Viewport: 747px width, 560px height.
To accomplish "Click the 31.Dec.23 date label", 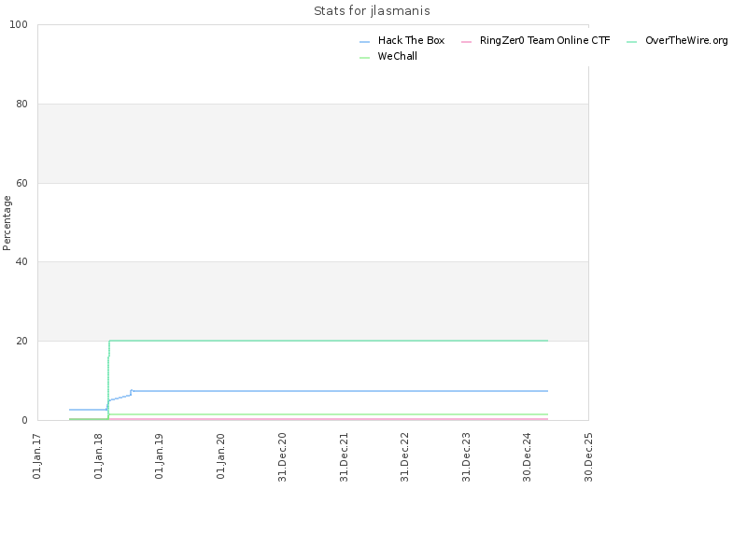I will point(466,456).
